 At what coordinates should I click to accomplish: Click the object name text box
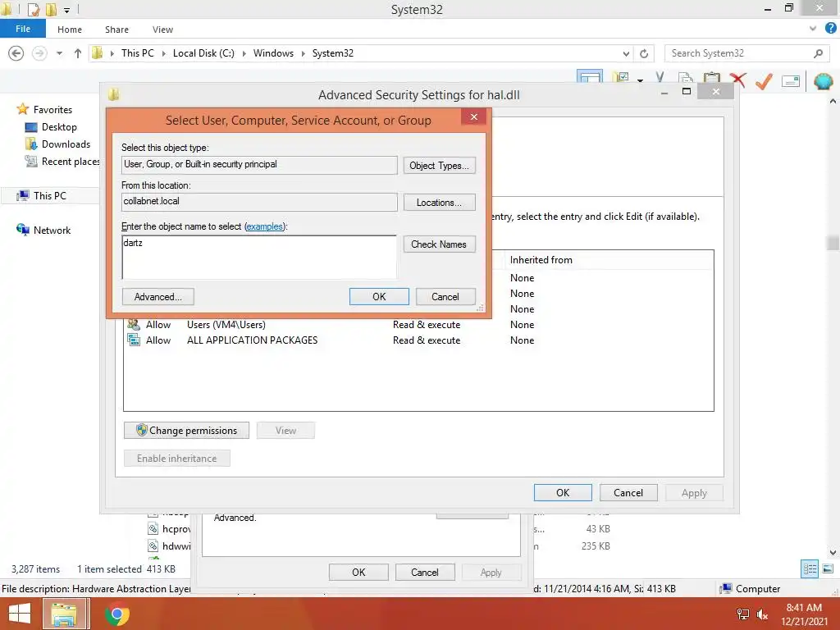[259, 257]
